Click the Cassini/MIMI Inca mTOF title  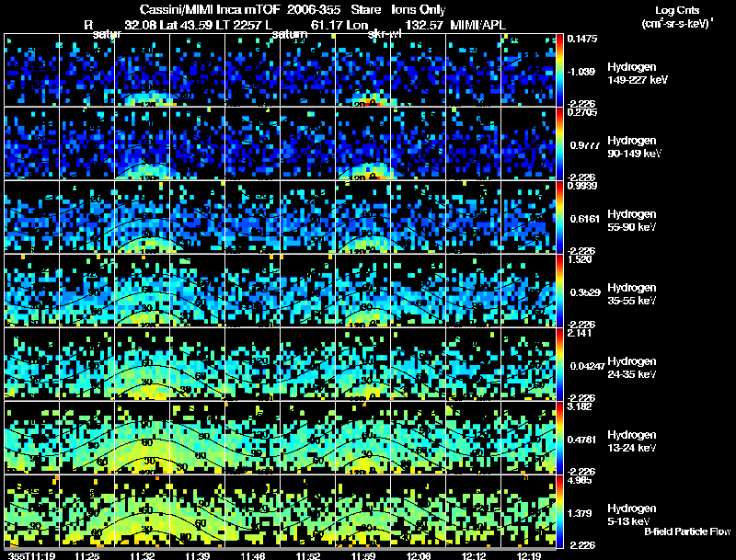pyautogui.click(x=210, y=9)
